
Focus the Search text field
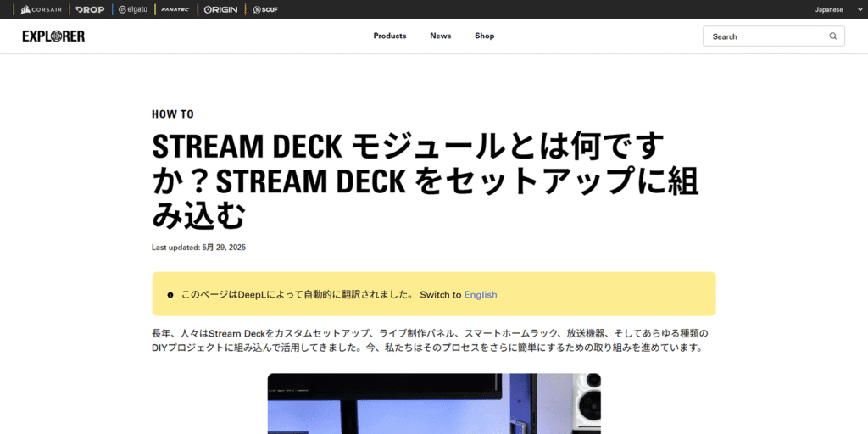[x=763, y=36]
